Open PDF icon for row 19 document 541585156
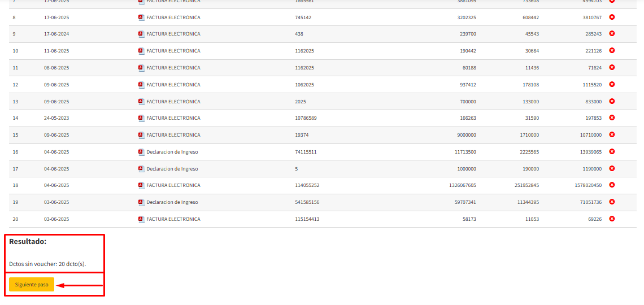 pos(141,202)
